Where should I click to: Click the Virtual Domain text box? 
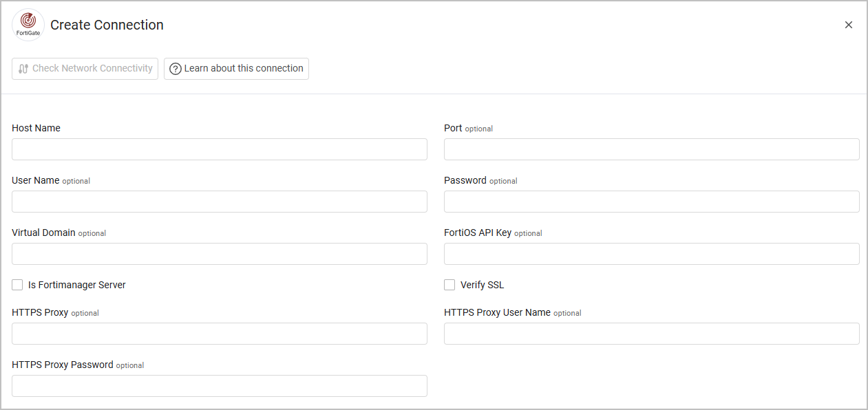[x=220, y=254]
